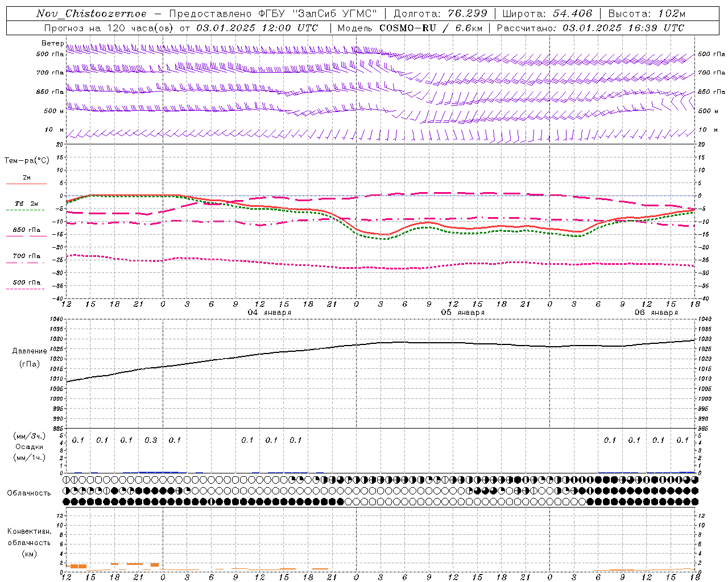Click the Модель COSMO-RU / 6.6км label

pos(409,28)
